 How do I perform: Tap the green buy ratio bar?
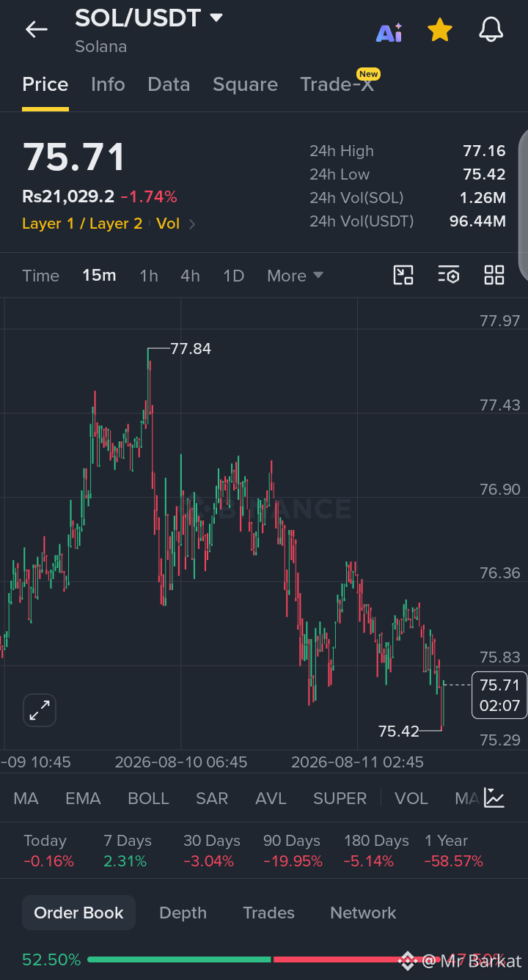click(179, 959)
